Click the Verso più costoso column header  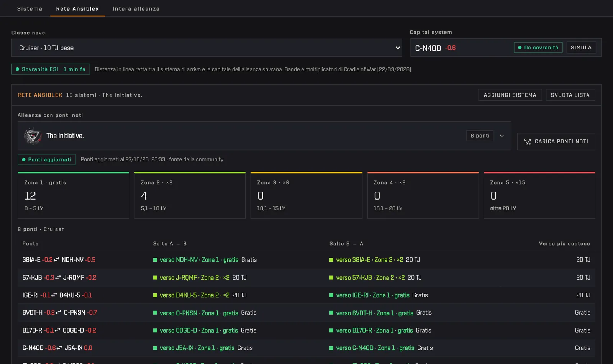click(x=564, y=244)
